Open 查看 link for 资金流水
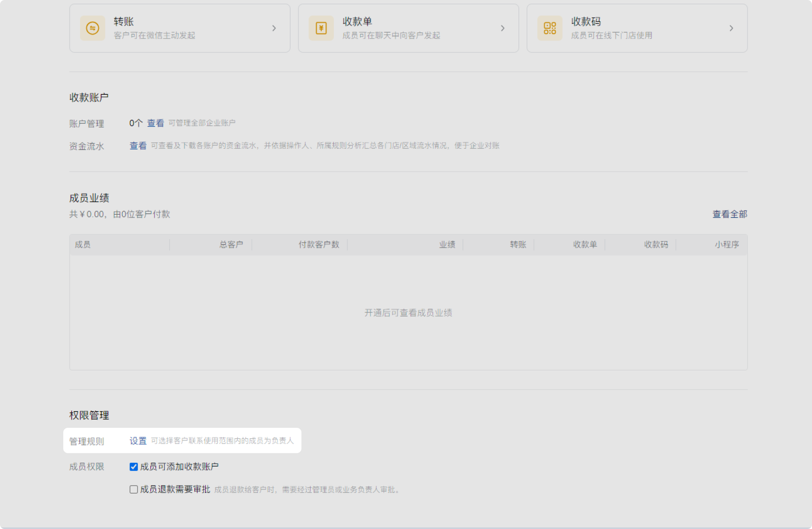 coord(138,146)
